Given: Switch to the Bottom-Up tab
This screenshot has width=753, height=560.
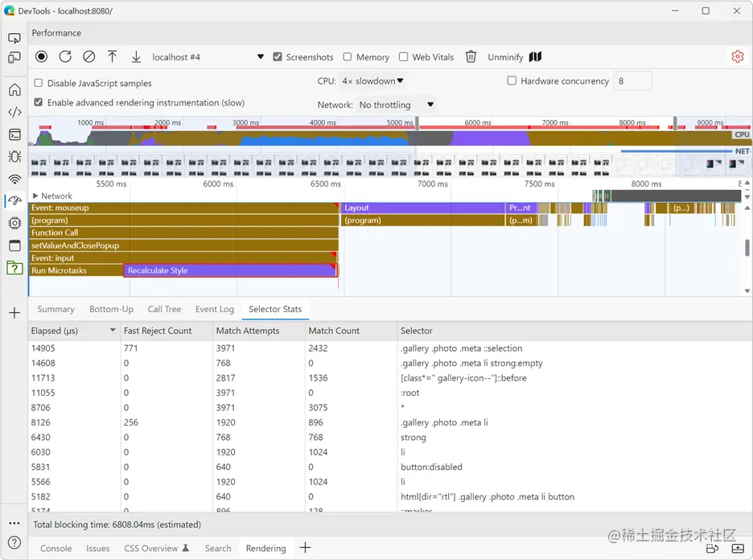Looking at the screenshot, I should (111, 309).
